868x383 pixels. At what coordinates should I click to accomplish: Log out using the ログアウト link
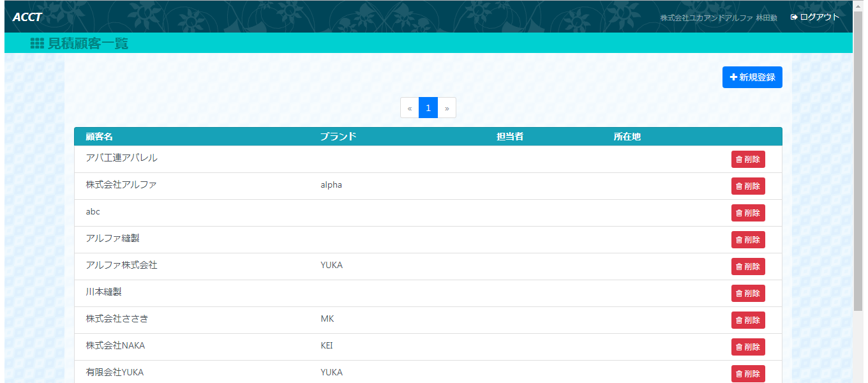(x=815, y=17)
